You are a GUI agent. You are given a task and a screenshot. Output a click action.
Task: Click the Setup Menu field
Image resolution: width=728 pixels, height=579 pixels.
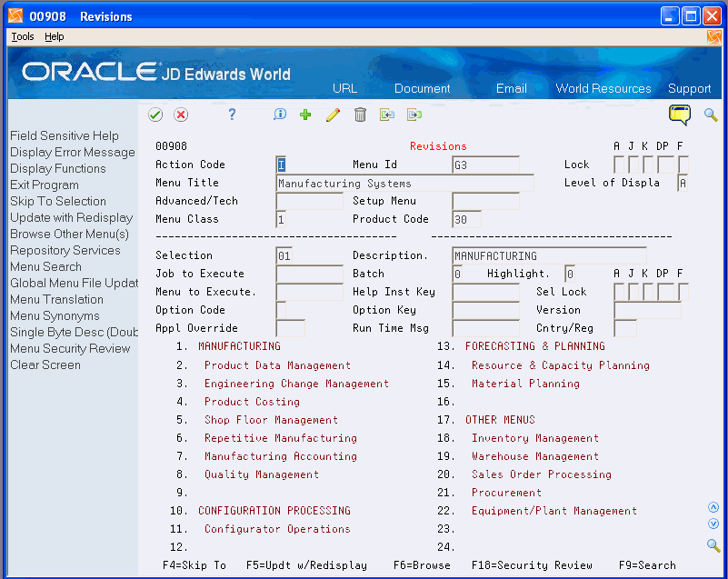click(x=485, y=201)
